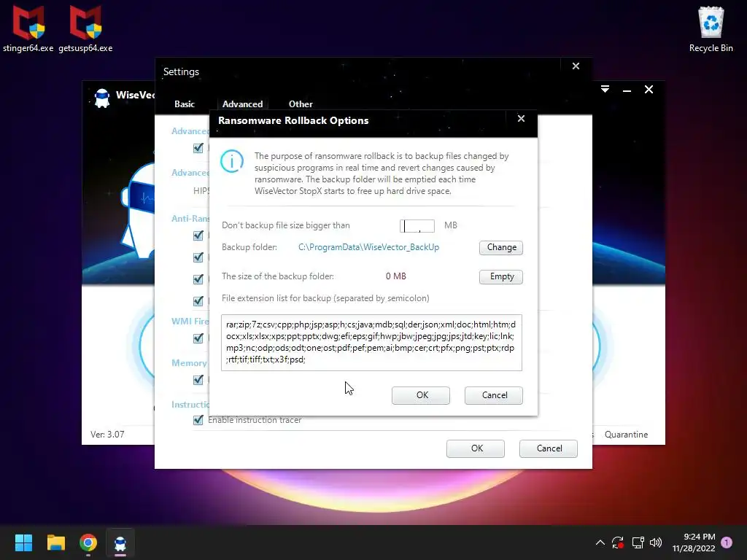
Task: Click the file size limit MB input field
Action: [417, 226]
